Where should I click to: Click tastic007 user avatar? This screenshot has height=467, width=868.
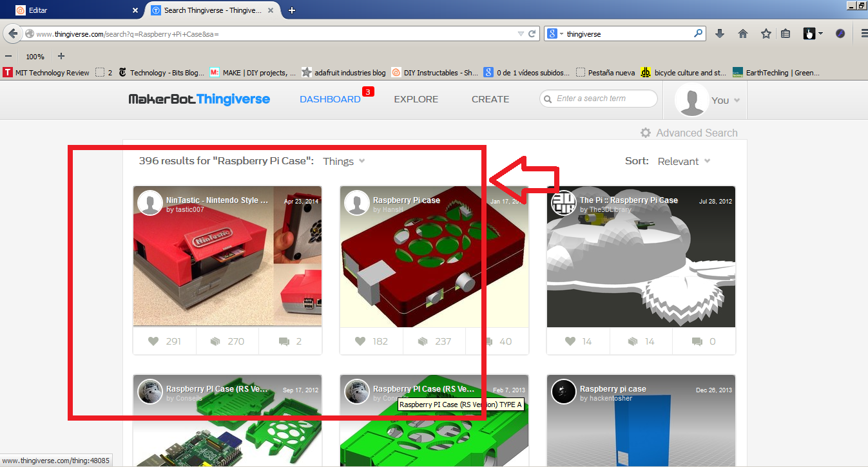point(150,203)
